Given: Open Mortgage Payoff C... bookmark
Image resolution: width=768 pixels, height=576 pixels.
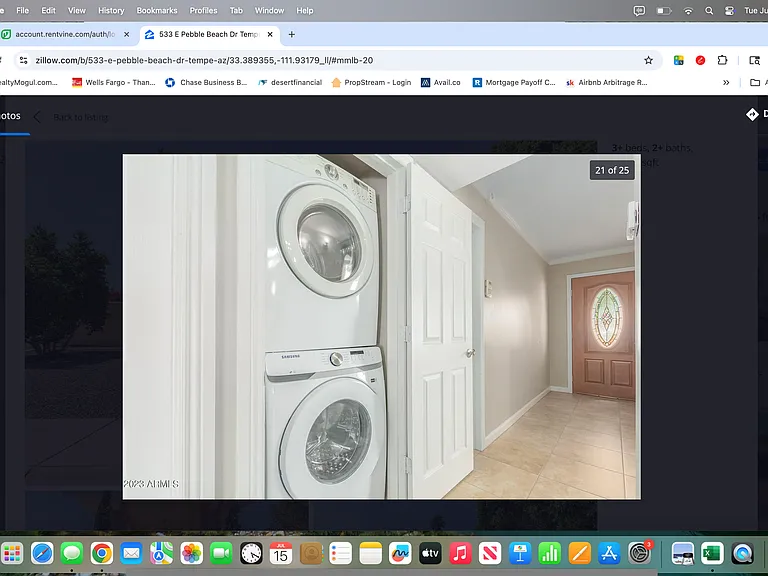Looking at the screenshot, I should (x=514, y=82).
